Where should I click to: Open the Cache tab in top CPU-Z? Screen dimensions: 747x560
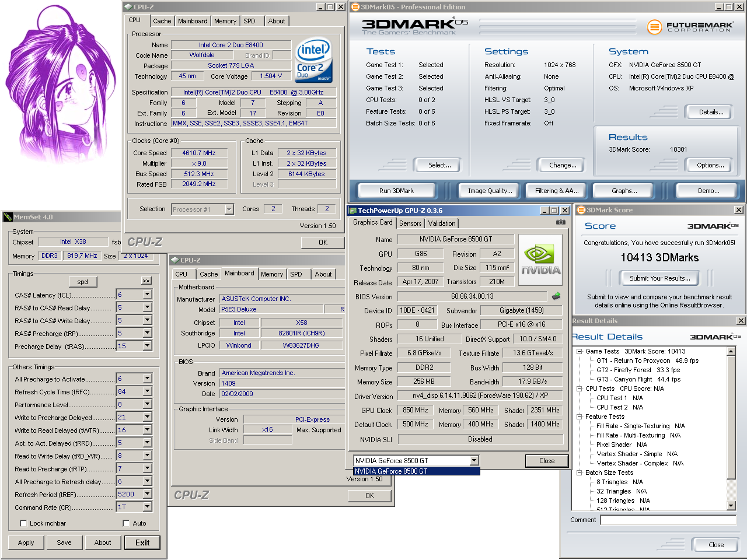162,21
